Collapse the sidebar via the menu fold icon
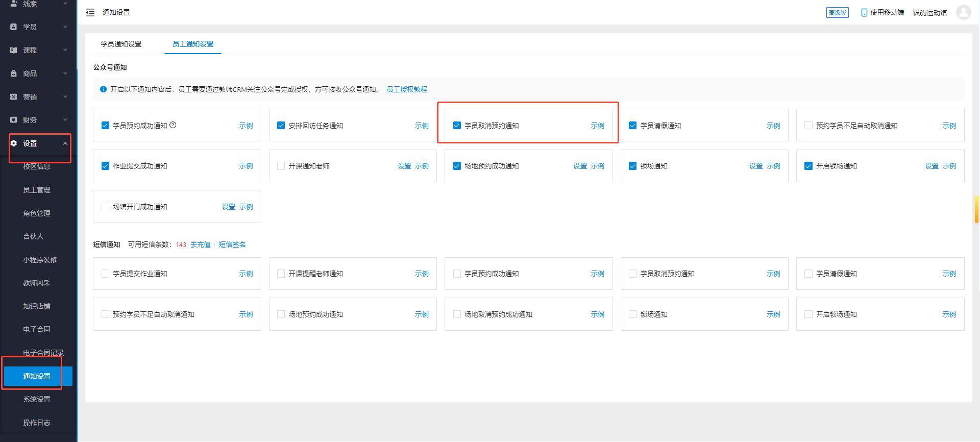The width and height of the screenshot is (980, 442). (x=90, y=12)
